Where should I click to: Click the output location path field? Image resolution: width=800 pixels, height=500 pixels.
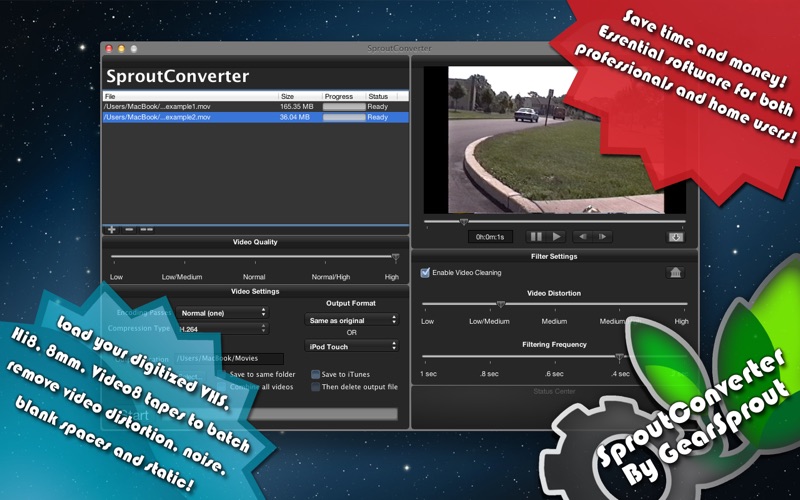229,358
